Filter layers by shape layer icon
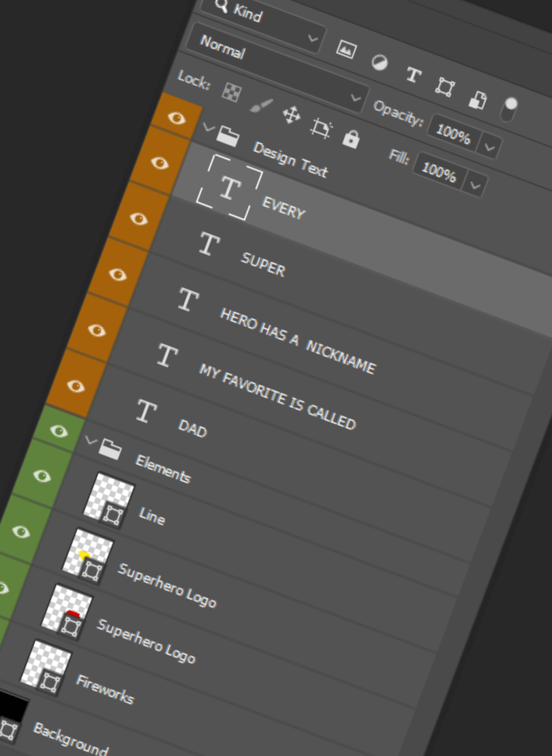Image resolution: width=552 pixels, height=756 pixels. click(x=445, y=87)
